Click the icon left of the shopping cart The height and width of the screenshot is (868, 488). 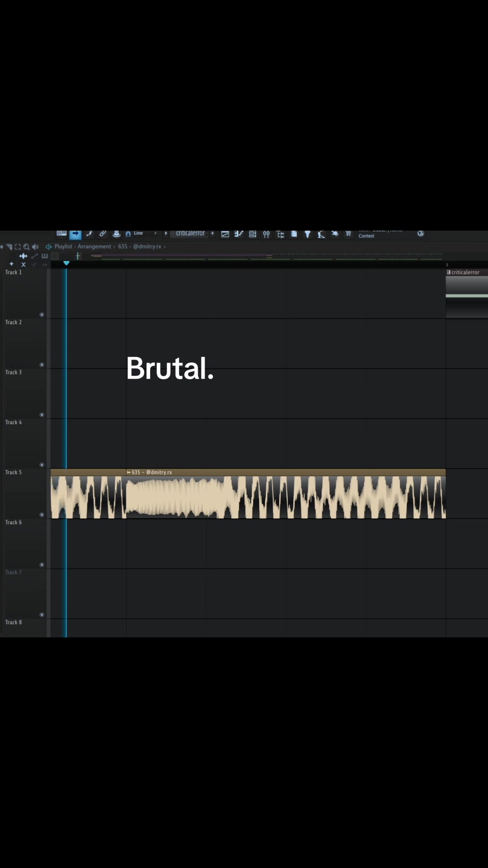pos(335,233)
